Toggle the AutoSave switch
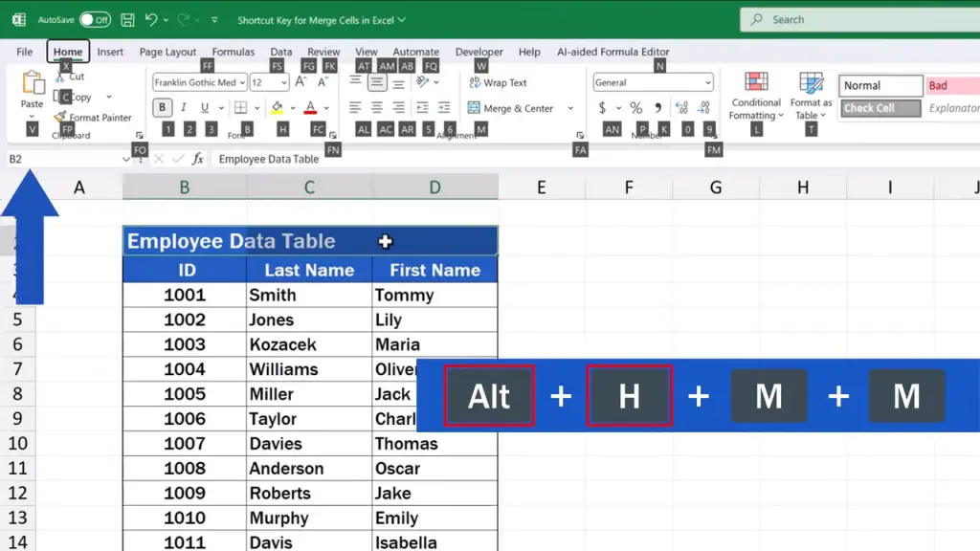This screenshot has width=980, height=551. (94, 19)
